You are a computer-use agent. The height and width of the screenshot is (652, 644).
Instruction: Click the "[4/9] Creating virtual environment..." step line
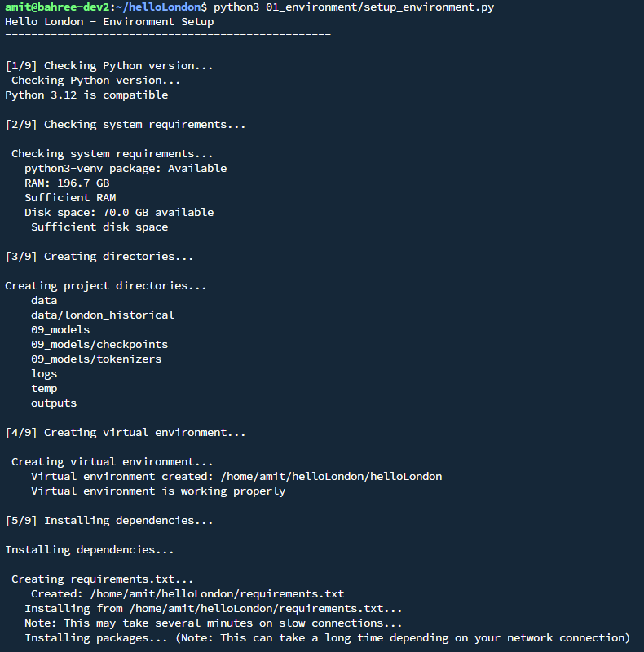point(125,433)
